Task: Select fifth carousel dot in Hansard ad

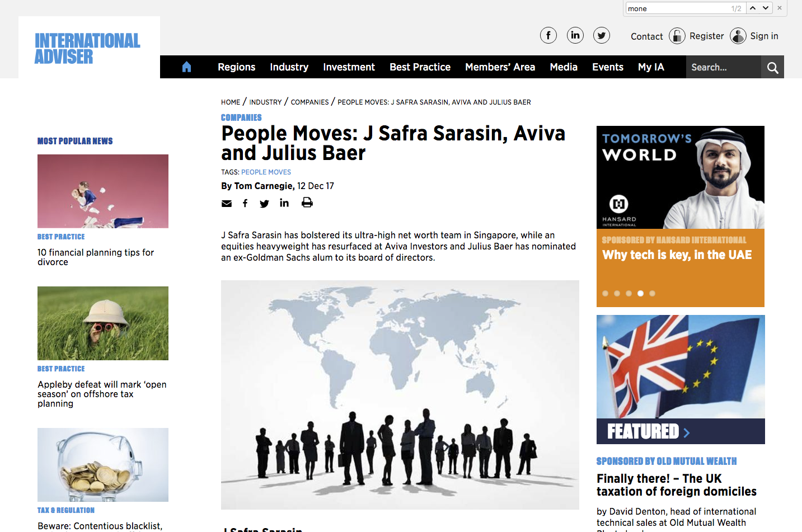Action: point(652,293)
